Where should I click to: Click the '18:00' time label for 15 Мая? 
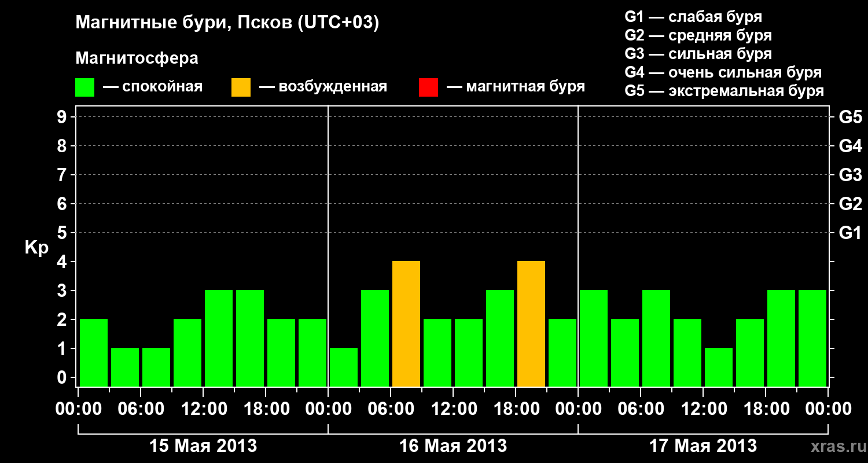coord(266,409)
